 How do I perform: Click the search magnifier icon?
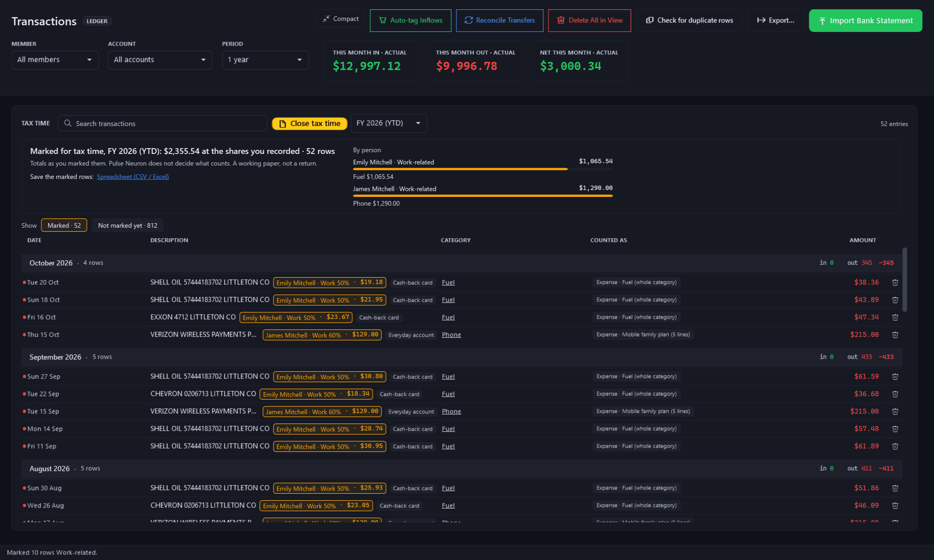(x=67, y=123)
